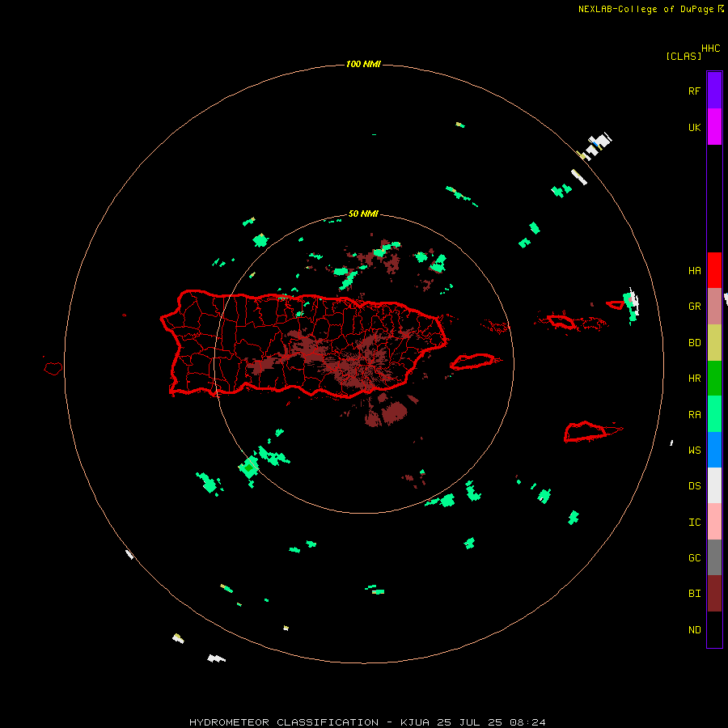Click the GC legend label

coord(694,557)
